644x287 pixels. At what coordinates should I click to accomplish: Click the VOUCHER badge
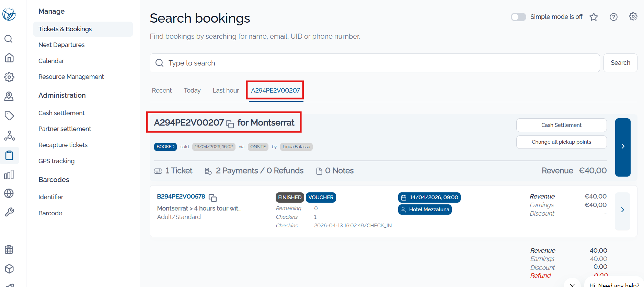[x=321, y=198]
